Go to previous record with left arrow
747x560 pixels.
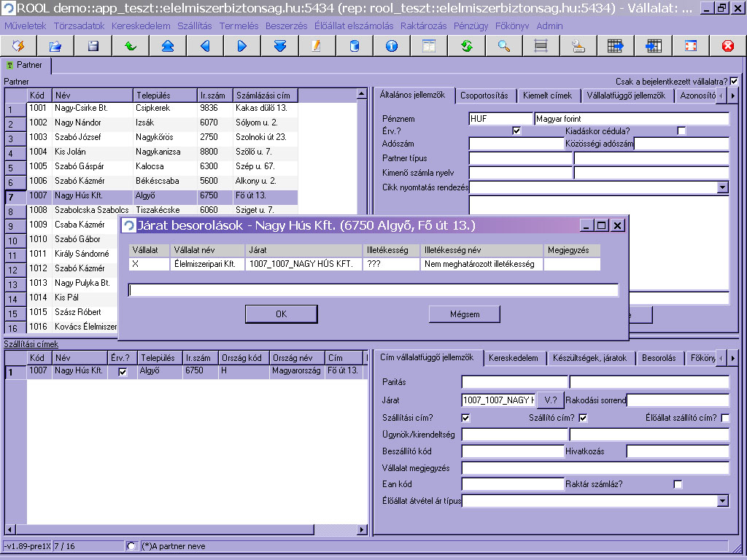[x=205, y=46]
